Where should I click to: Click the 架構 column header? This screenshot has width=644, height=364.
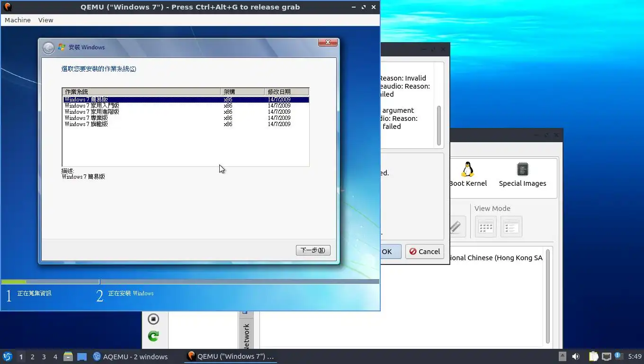tap(242, 91)
